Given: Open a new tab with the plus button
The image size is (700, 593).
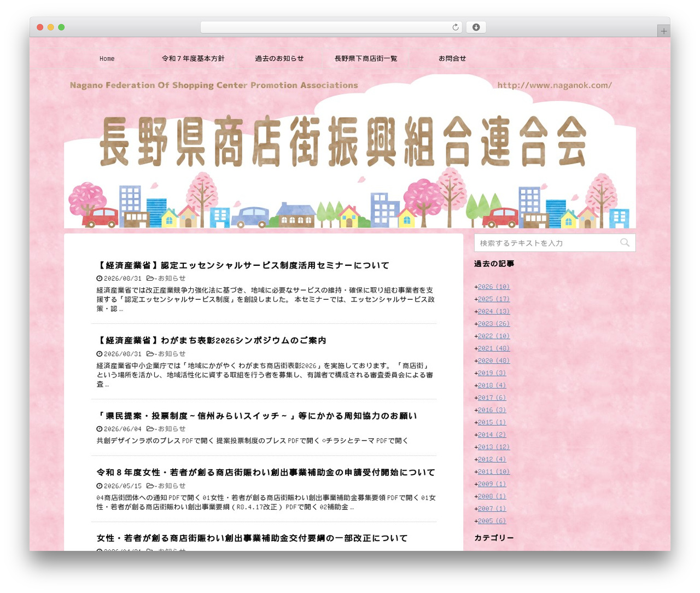Looking at the screenshot, I should tap(663, 31).
